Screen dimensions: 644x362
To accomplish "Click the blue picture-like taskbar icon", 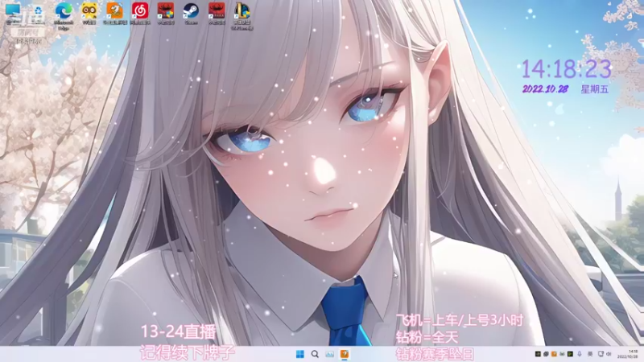I will point(330,354).
